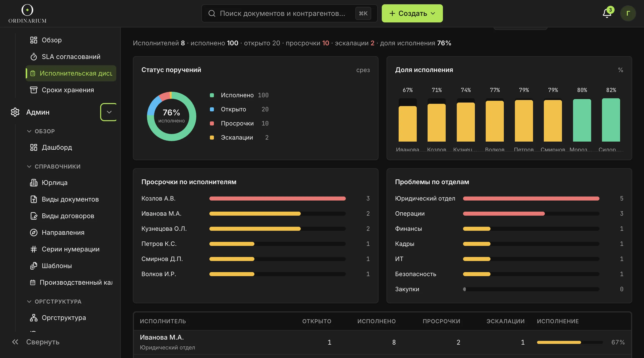The height and width of the screenshot is (358, 644).
Task: Click the Закупки department row
Action: 509,289
